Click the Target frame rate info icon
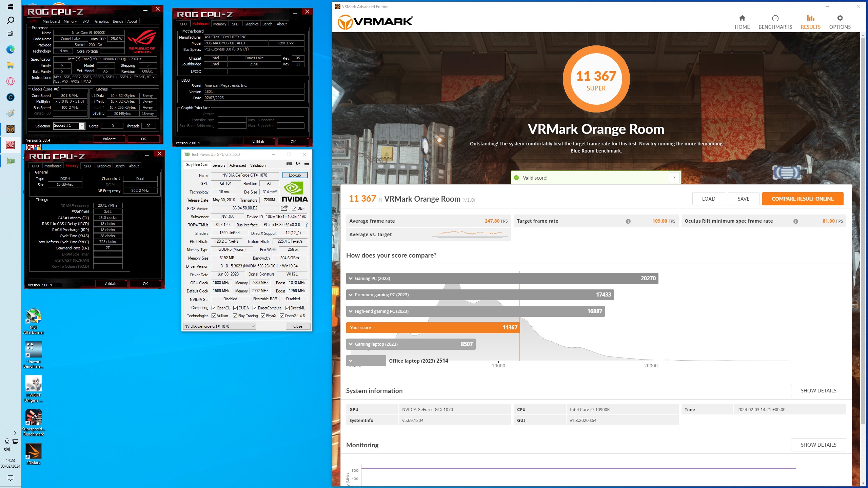This screenshot has height=488, width=868. (x=628, y=221)
